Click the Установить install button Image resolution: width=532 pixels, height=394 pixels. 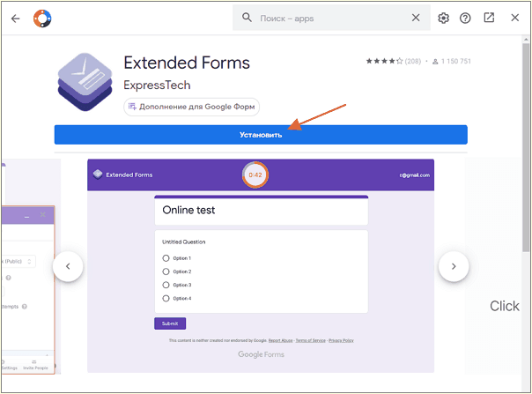coord(261,135)
